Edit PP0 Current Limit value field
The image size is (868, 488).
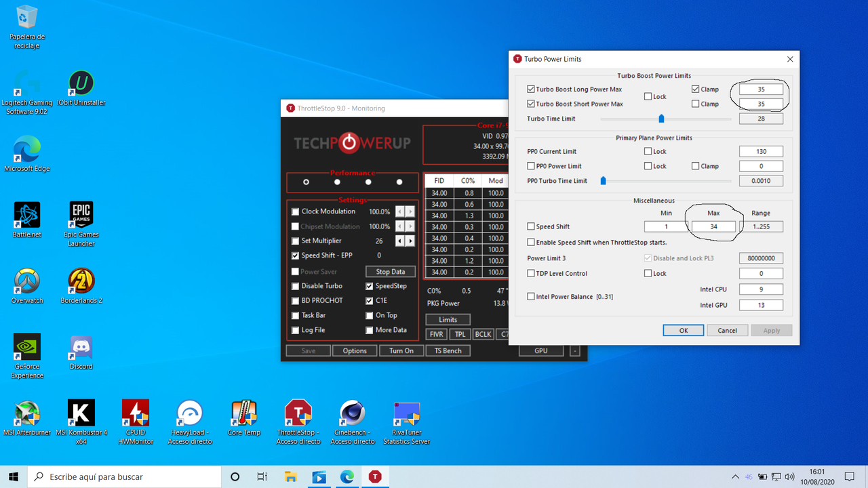[x=761, y=151]
